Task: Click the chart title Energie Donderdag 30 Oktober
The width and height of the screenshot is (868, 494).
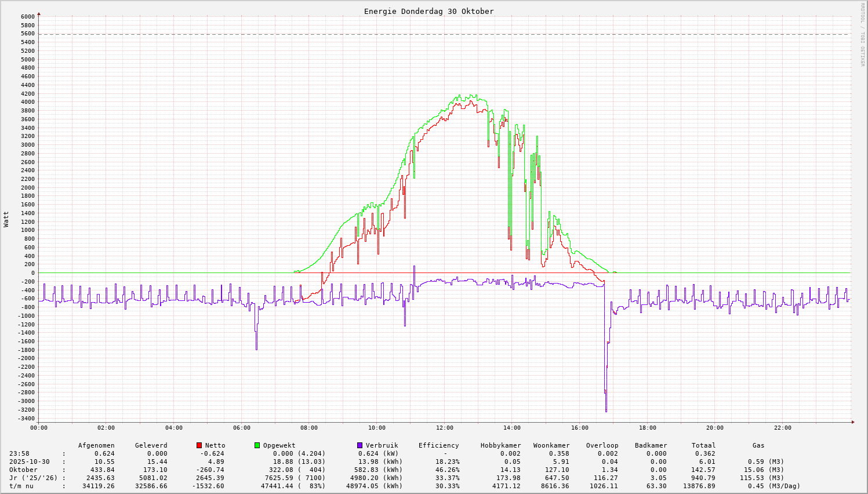Action: pyautogui.click(x=428, y=11)
